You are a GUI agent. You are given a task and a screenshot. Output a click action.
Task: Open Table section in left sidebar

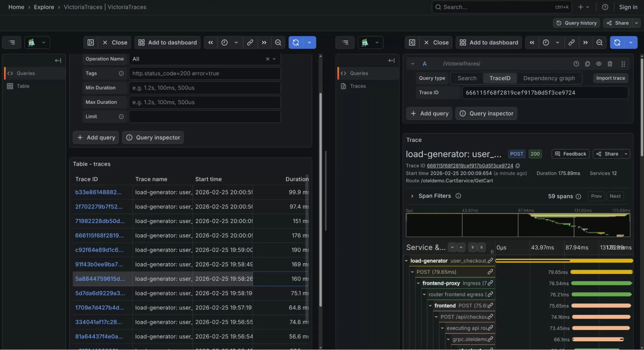(x=23, y=86)
